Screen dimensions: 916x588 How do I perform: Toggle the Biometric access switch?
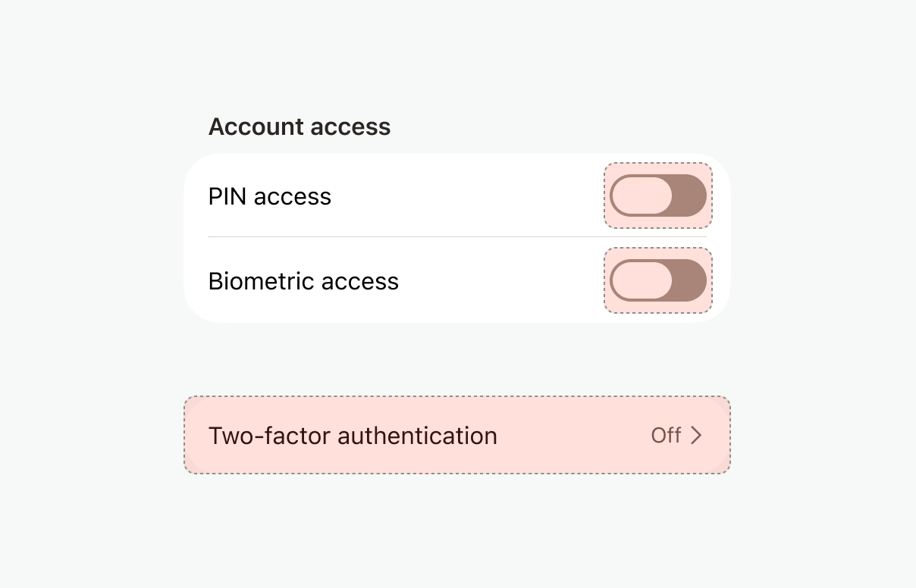tap(657, 280)
